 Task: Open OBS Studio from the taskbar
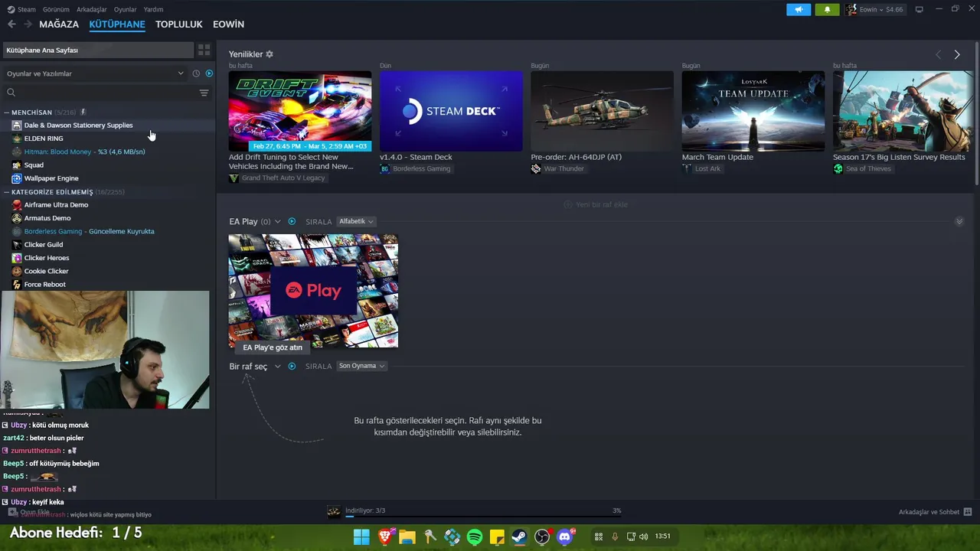pos(542,536)
